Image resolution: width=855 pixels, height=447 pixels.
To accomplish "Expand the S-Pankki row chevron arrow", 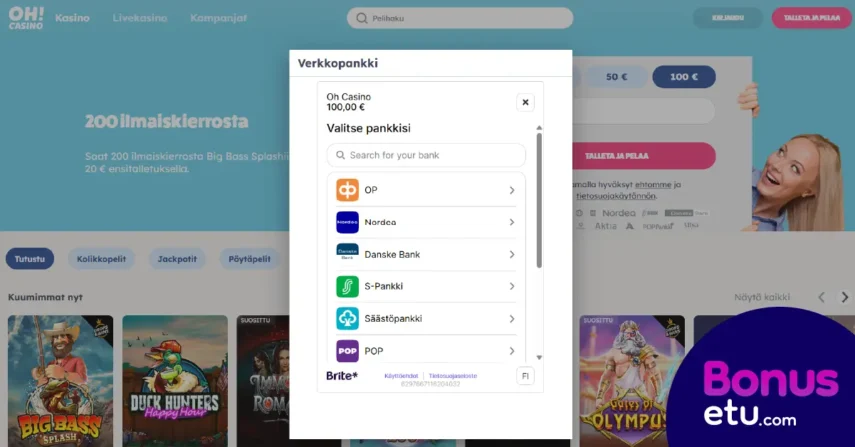I will click(x=512, y=286).
